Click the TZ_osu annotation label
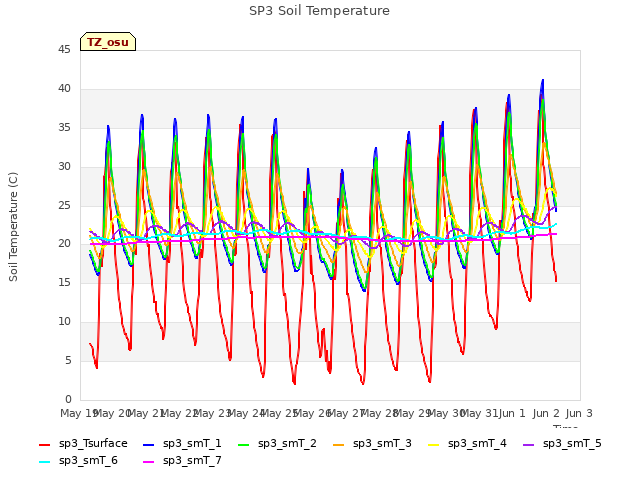The width and height of the screenshot is (640, 480). pyautogui.click(x=108, y=42)
